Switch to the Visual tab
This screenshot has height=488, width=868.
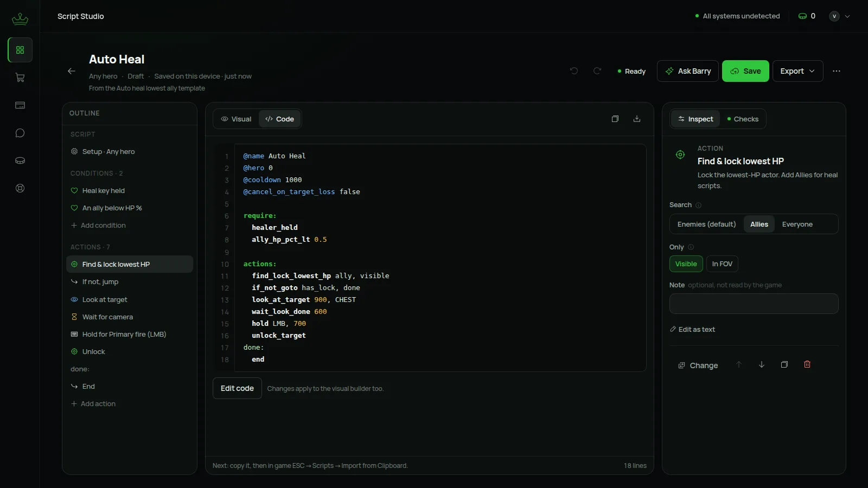tap(236, 119)
